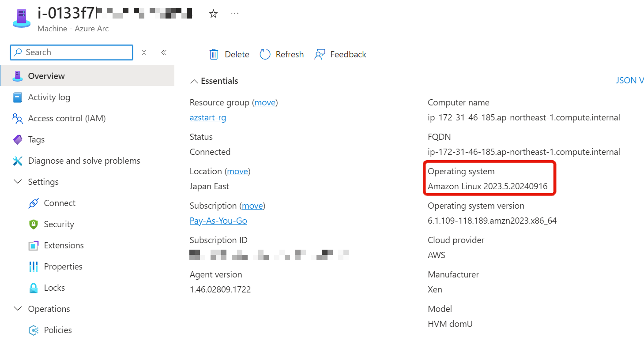The width and height of the screenshot is (644, 337).
Task: Open the Pay-As-You-Go subscription link
Action: coord(218,221)
